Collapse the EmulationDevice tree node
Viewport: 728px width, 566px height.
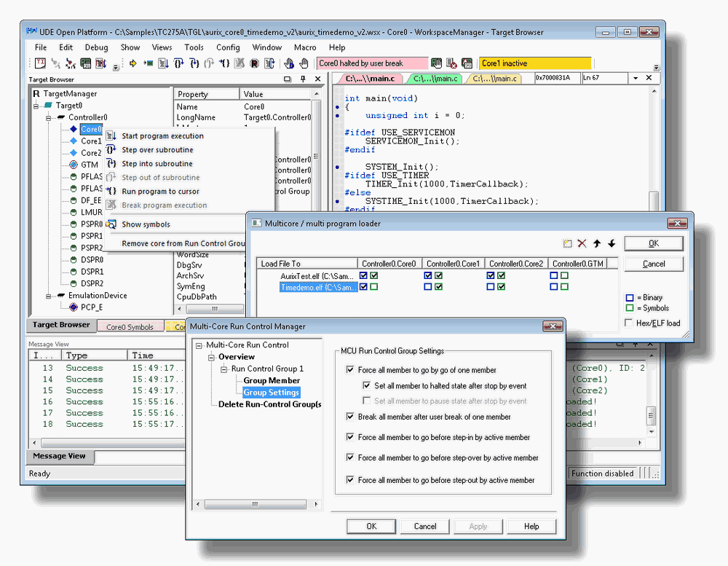pos(50,296)
